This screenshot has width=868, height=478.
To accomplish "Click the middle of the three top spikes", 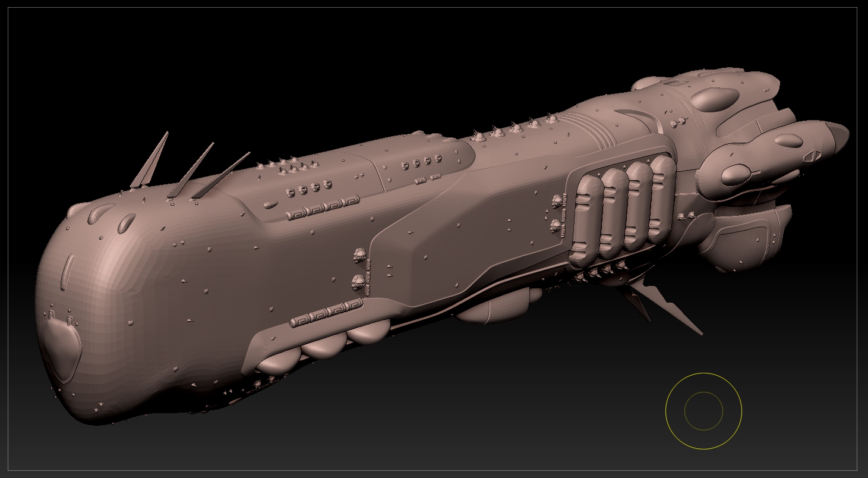I will point(191,170).
